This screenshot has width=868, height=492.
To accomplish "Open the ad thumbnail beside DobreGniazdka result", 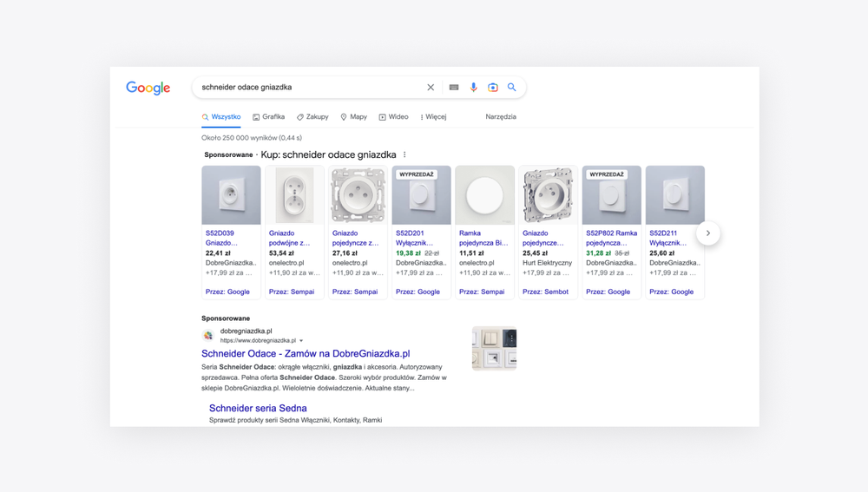I will pyautogui.click(x=494, y=349).
